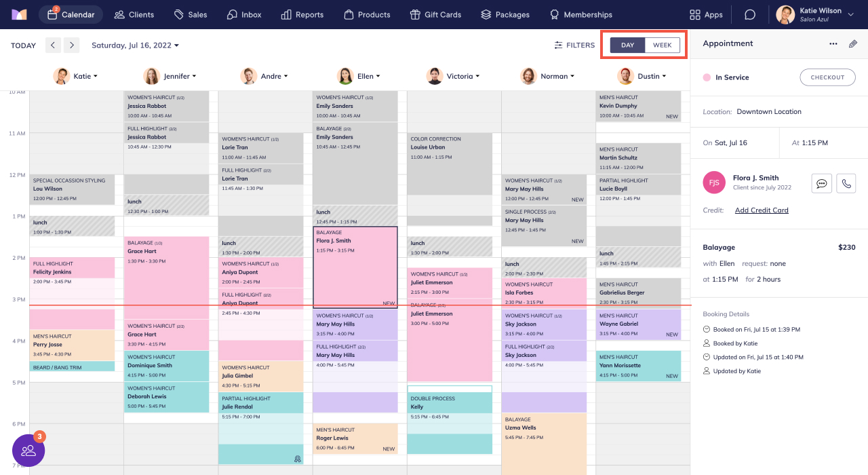Click the icon on Julie Rendal's appointment
The height and width of the screenshot is (475, 868).
point(297,459)
